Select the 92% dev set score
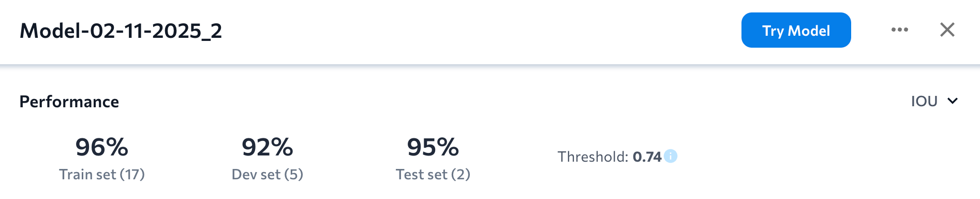 click(x=268, y=147)
